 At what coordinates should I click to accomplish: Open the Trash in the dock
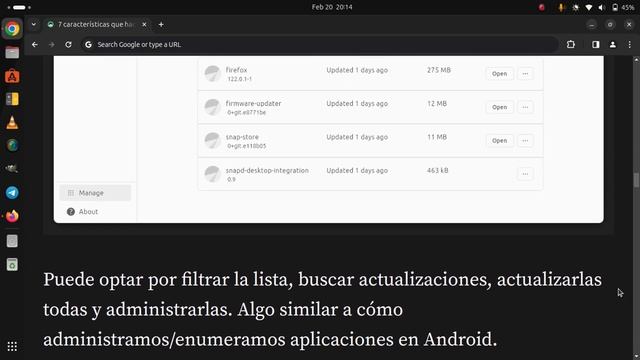click(12, 264)
